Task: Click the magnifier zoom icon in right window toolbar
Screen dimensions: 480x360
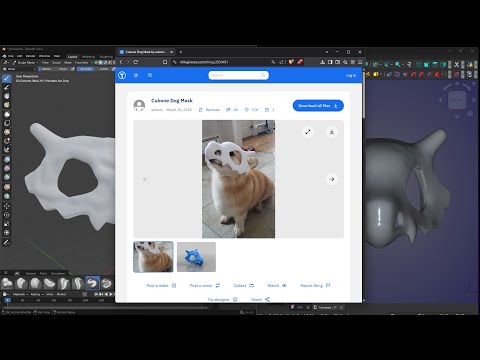Action: coord(398,64)
